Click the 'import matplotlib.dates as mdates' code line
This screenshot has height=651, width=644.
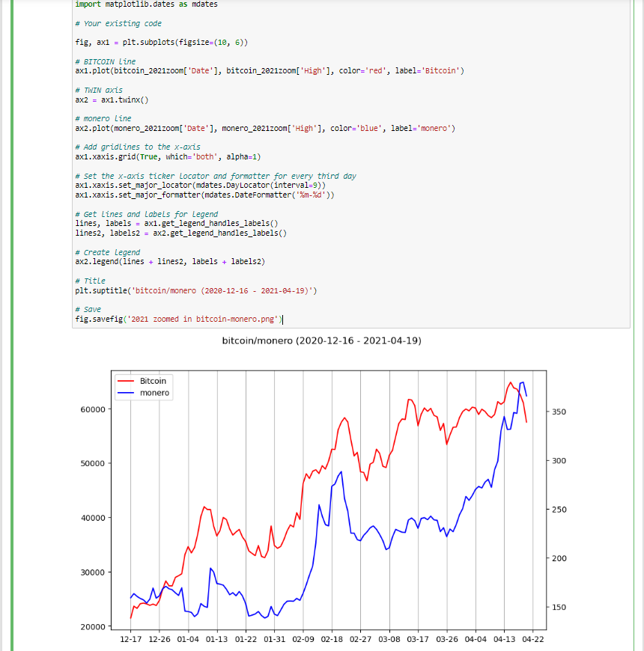click(x=146, y=4)
